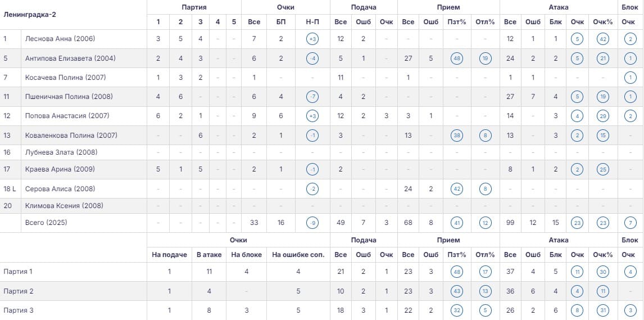Click the team total -9 badge
This screenshot has height=320, width=644.
pyautogui.click(x=312, y=223)
